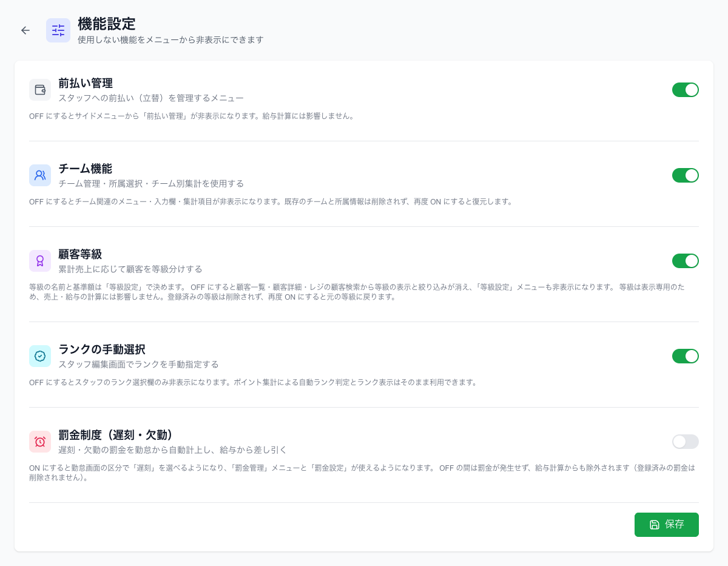728x566 pixels.
Task: Click the people icon for チーム機能
Action: click(x=40, y=175)
